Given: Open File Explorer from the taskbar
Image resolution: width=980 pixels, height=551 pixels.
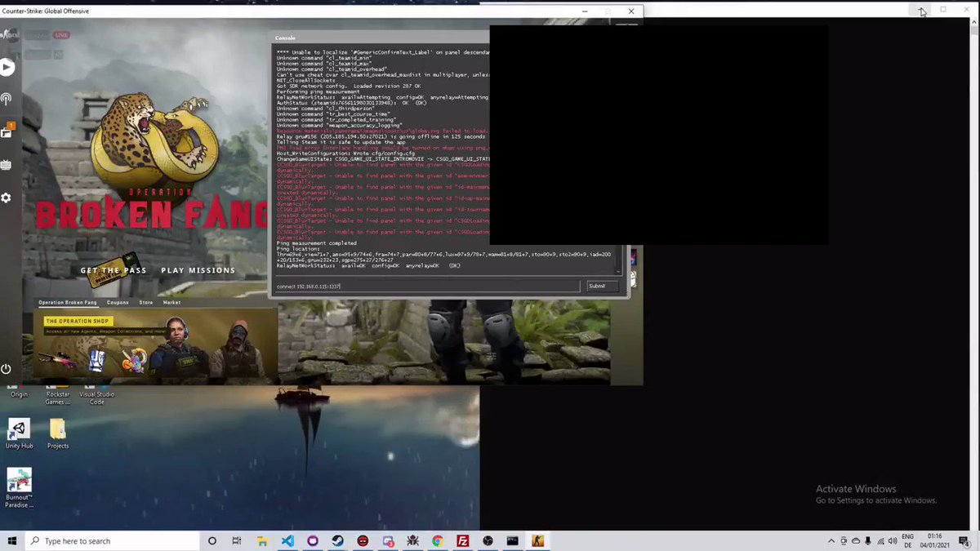Looking at the screenshot, I should (x=262, y=540).
